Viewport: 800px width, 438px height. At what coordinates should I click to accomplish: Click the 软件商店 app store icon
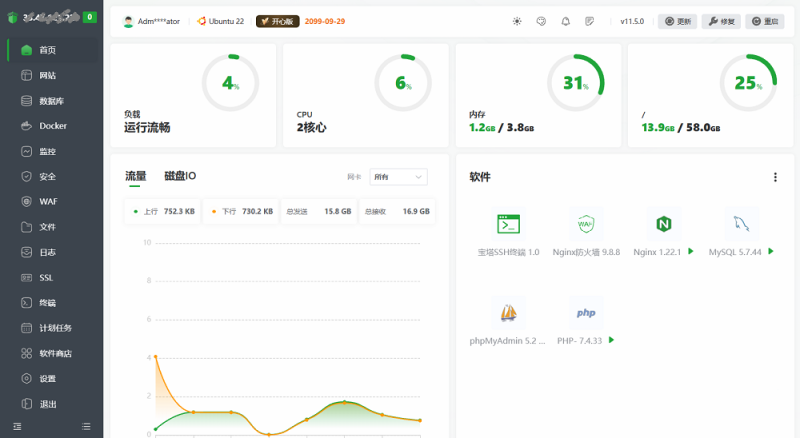coord(27,353)
